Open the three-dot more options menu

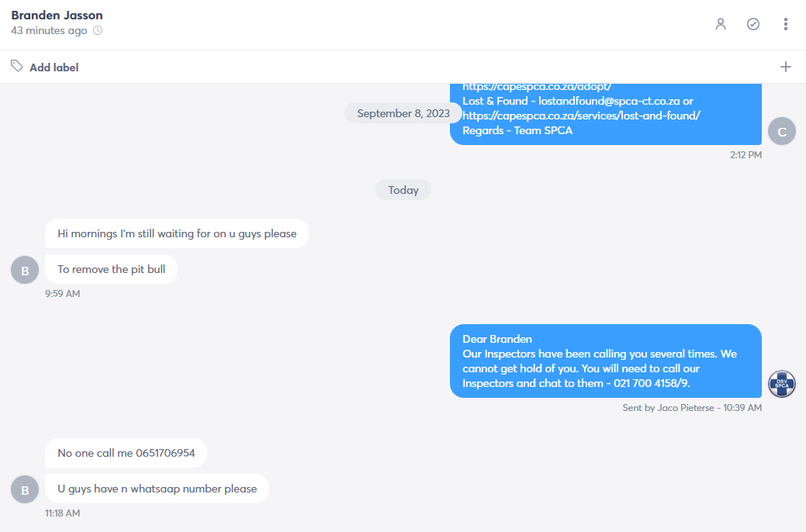coord(785,24)
